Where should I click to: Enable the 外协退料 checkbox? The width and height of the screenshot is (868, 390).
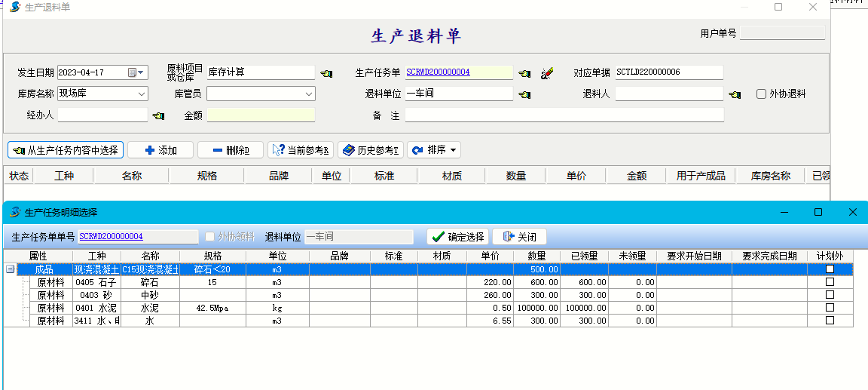pyautogui.click(x=762, y=94)
